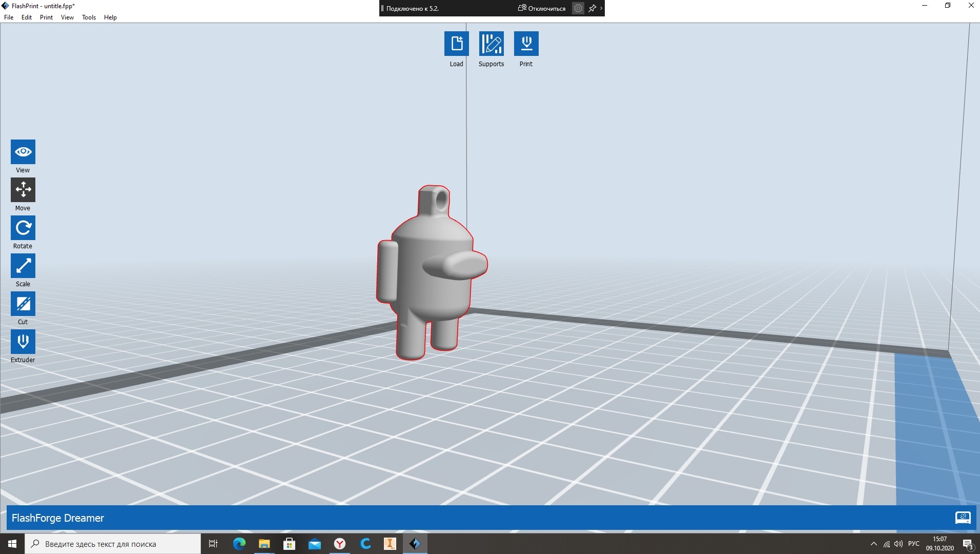The width and height of the screenshot is (980, 554).
Task: Open the Extruder tool
Action: 23,342
